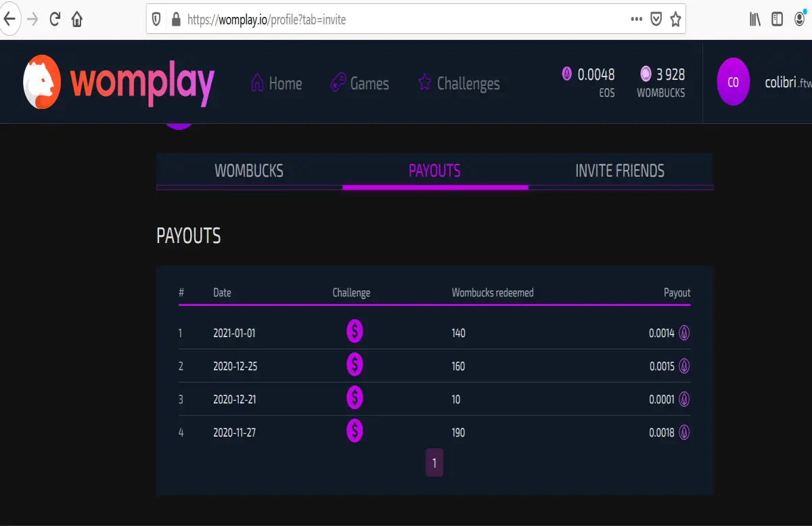This screenshot has height=526, width=812.
Task: Go to Home in navigation
Action: (x=286, y=83)
